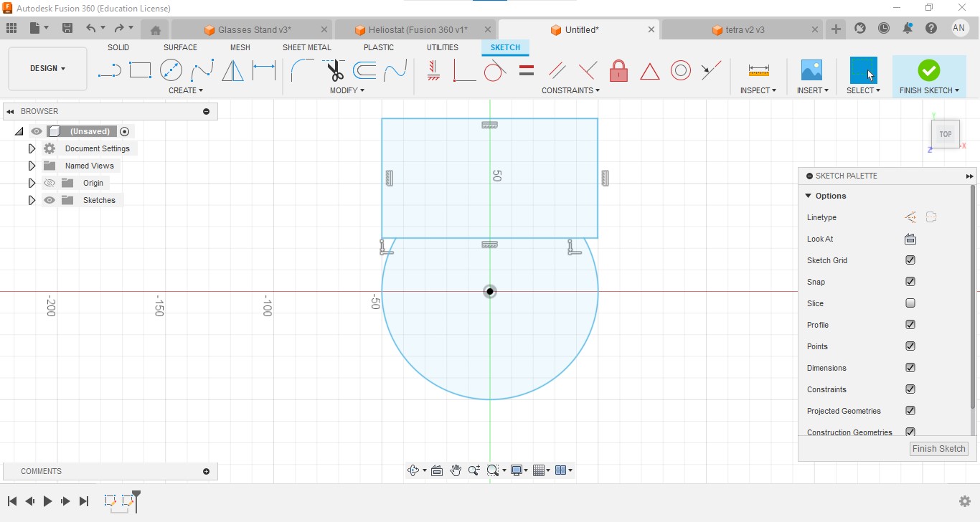Select the Sketch Dimension tool
Viewport: 980px width, 522px height.
[x=264, y=70]
